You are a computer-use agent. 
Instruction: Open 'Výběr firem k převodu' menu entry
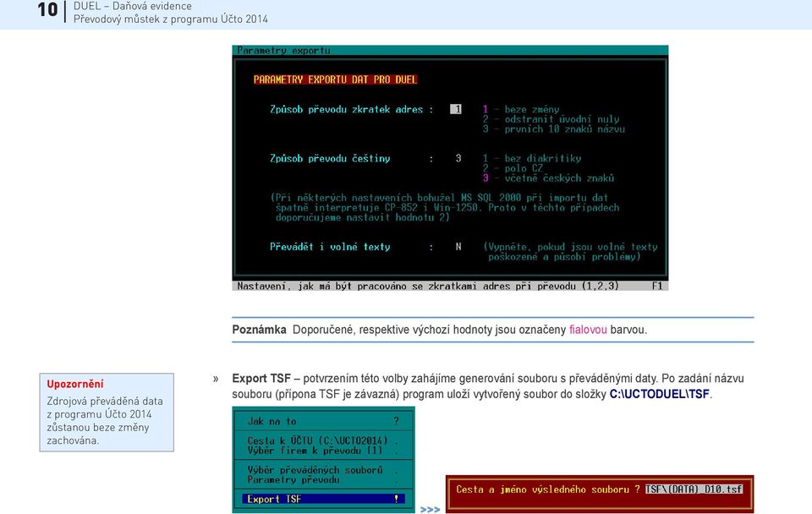[x=324, y=451]
